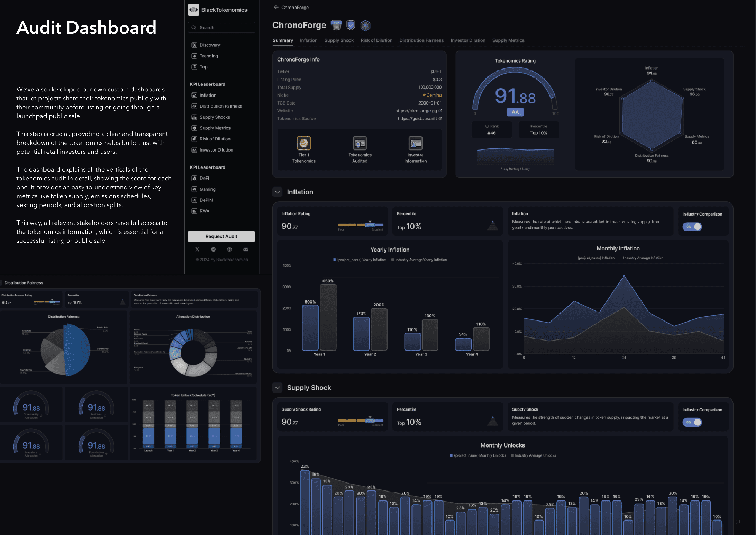Open Trending in the sidebar
The height and width of the screenshot is (535, 756).
point(205,56)
